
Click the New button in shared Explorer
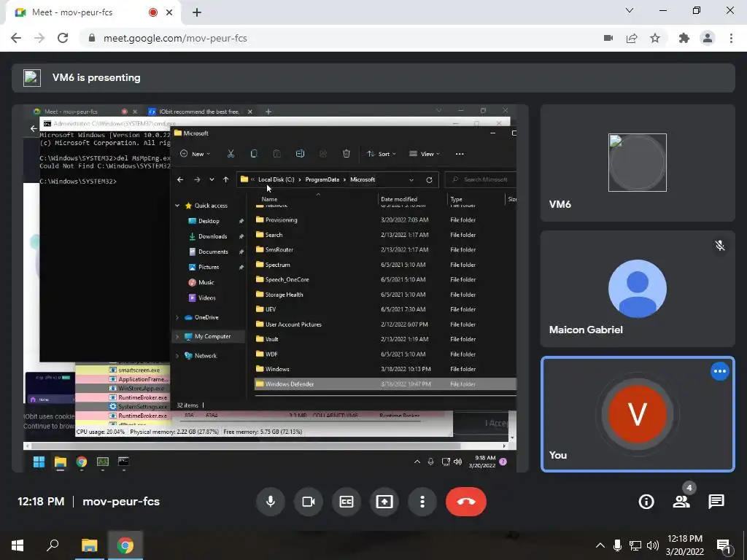[195, 154]
